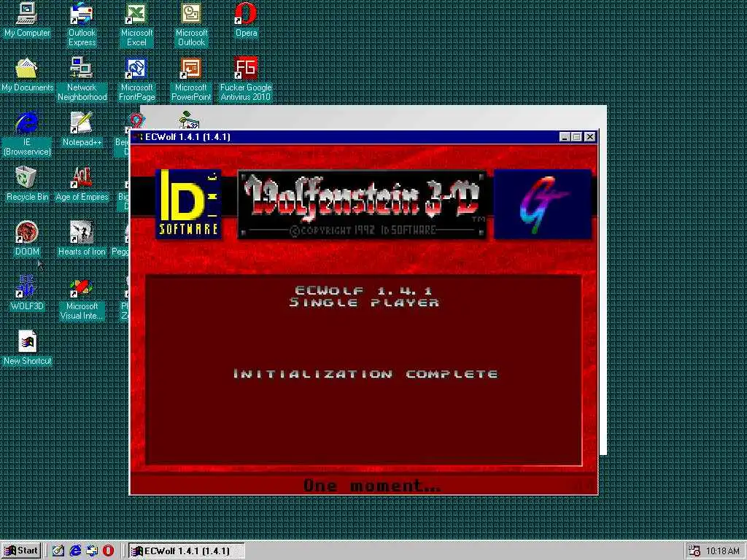Image resolution: width=747 pixels, height=560 pixels.
Task: Click the 'Single Player' text line
Action: tap(364, 303)
